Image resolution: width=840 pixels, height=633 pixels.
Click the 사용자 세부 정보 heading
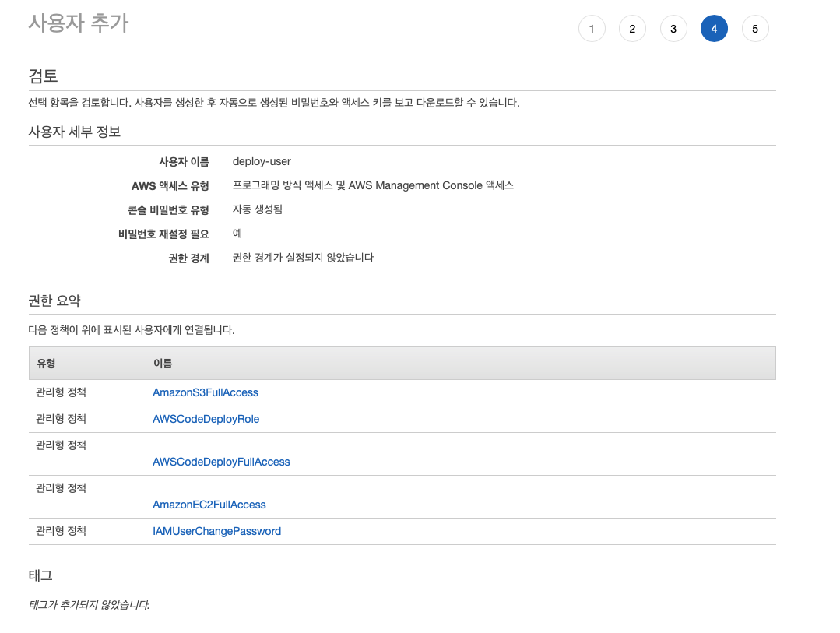pyautogui.click(x=75, y=132)
